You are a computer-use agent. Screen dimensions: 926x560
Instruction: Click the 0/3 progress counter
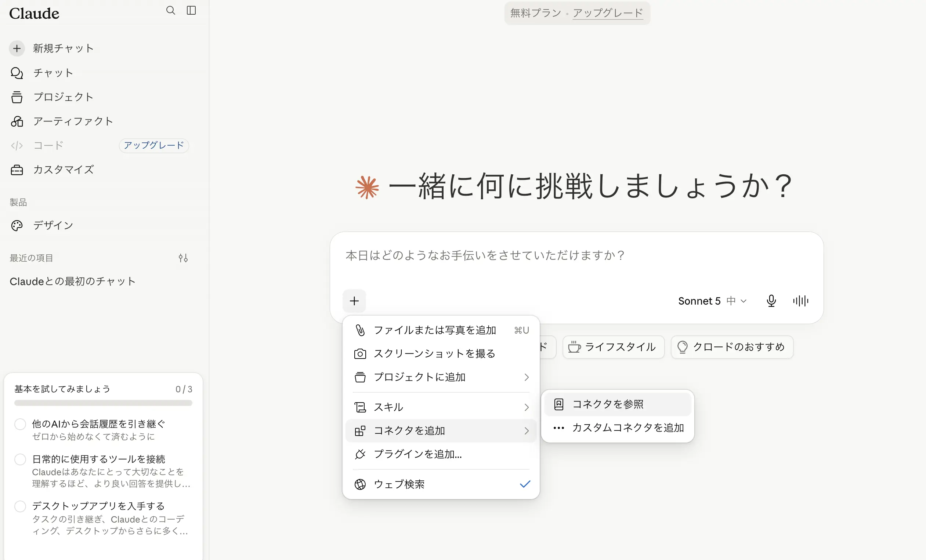click(x=184, y=389)
